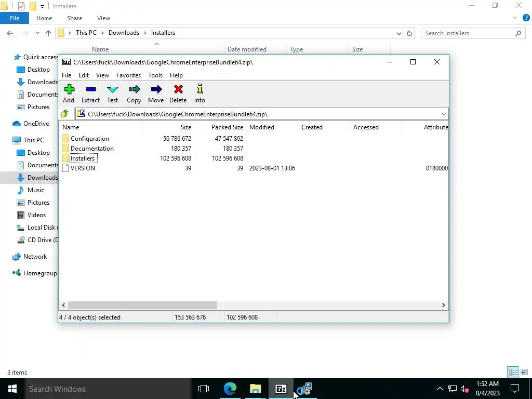Select This PC in the navigation pane
Screen dimensions: 532x399
pyautogui.click(x=28, y=140)
